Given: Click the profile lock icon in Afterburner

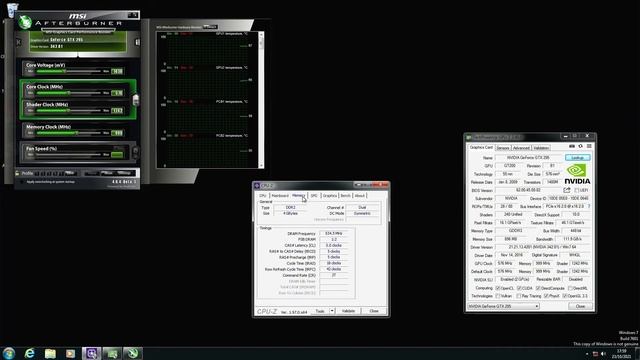Looking at the screenshot, I should (17, 173).
